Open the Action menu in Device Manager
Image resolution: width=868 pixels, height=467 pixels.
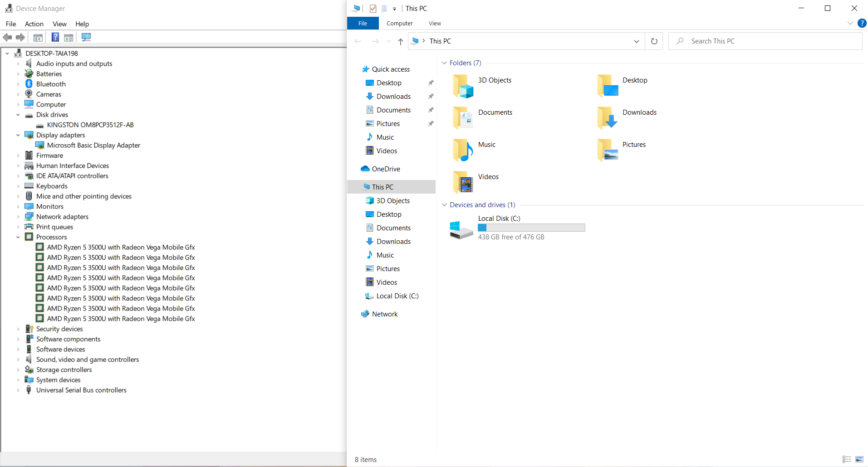pyautogui.click(x=34, y=24)
